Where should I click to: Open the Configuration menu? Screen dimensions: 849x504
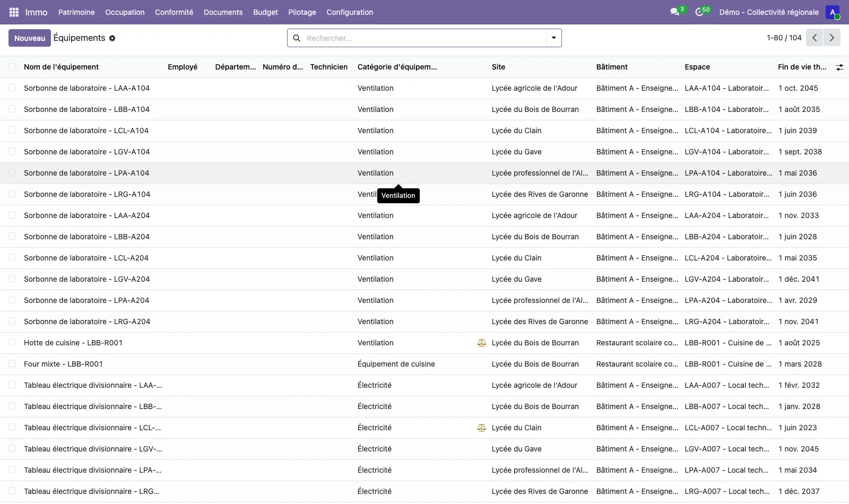click(x=350, y=12)
